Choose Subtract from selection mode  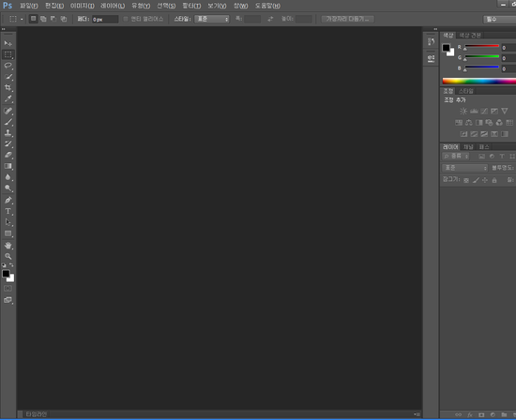click(x=53, y=19)
